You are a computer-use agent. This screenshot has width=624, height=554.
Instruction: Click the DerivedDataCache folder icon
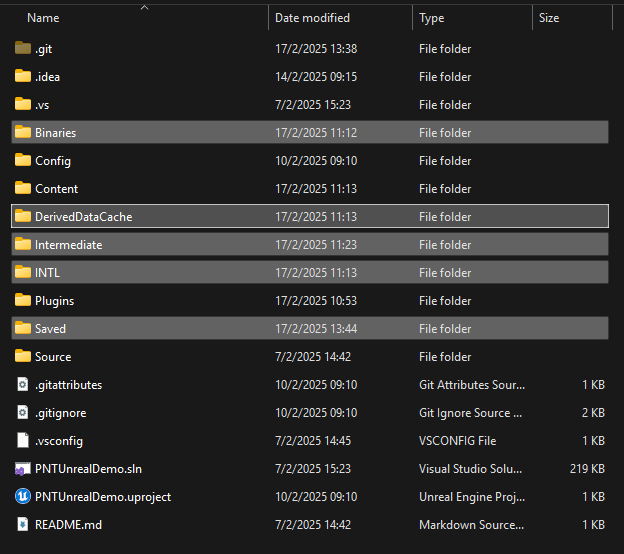click(x=23, y=216)
